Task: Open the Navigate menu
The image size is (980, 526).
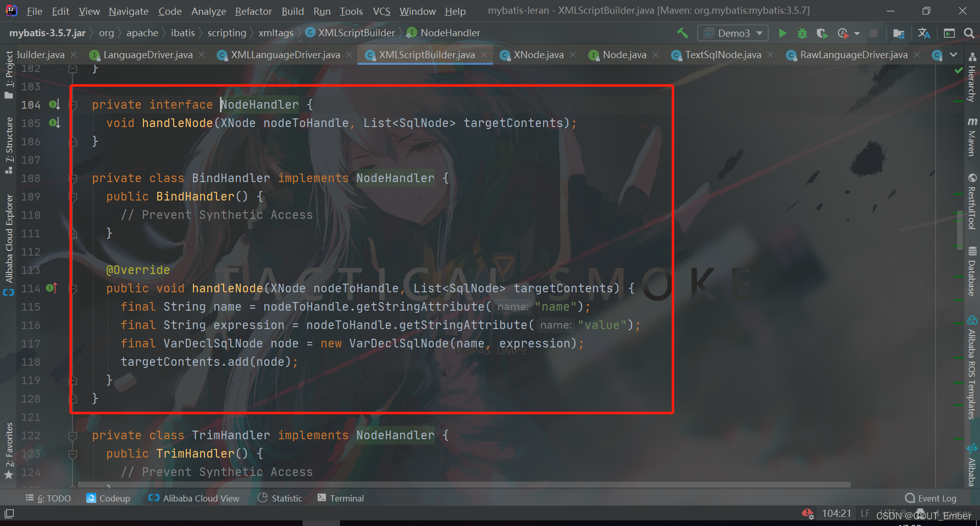Action: coord(129,11)
